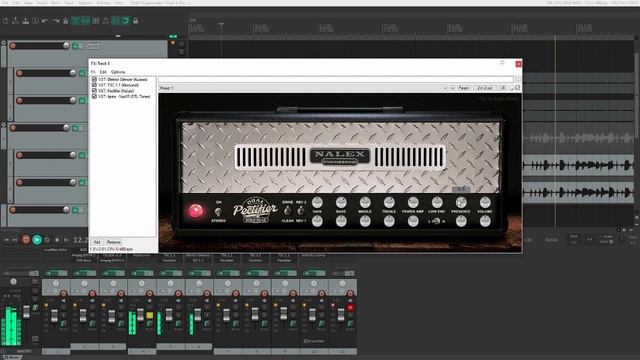Turn the GAIN knob on the upper amp row
This screenshot has height=360, width=640.
point(317,202)
